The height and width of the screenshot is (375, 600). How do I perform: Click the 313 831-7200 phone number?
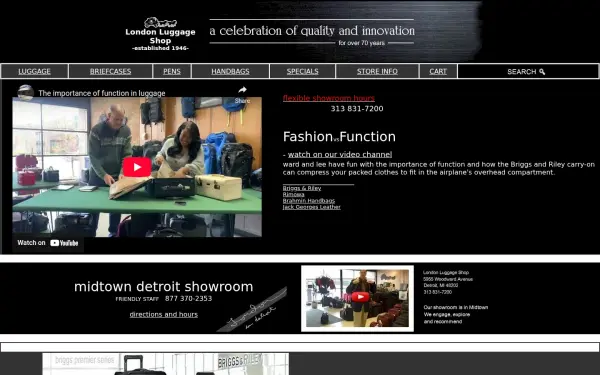(x=357, y=109)
